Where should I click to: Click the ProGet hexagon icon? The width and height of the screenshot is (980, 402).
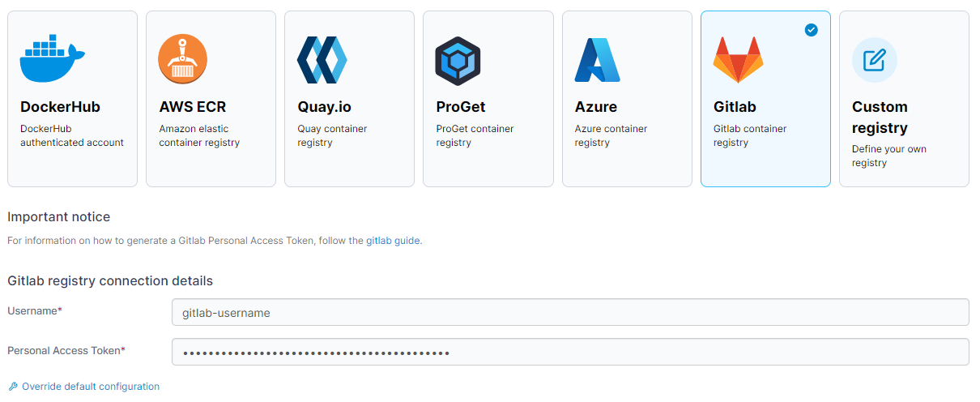458,61
